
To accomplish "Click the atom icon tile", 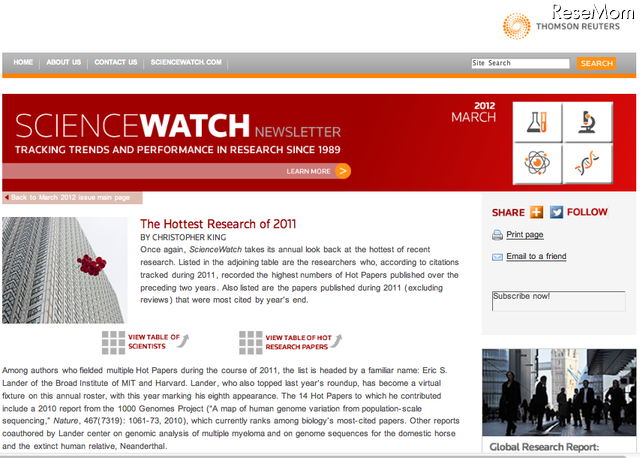I will [x=539, y=164].
